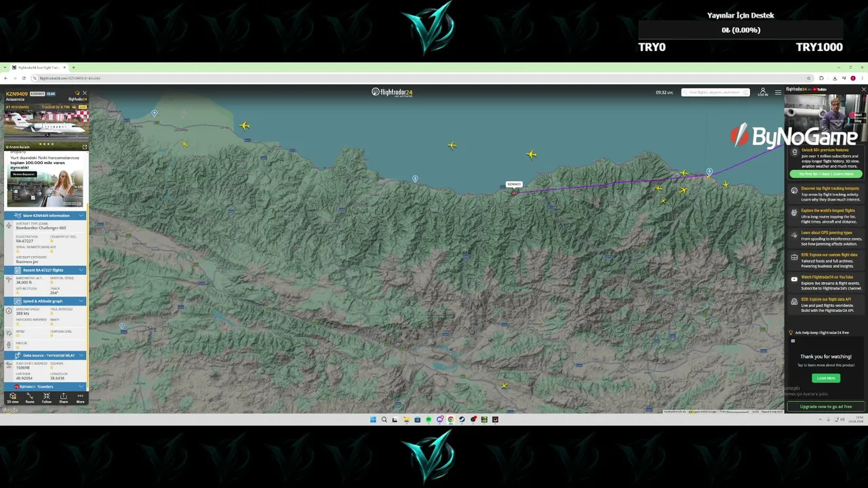This screenshot has height=488, width=868.
Task: Collapse the Recent RA-67227 flights section
Action: tap(45, 270)
